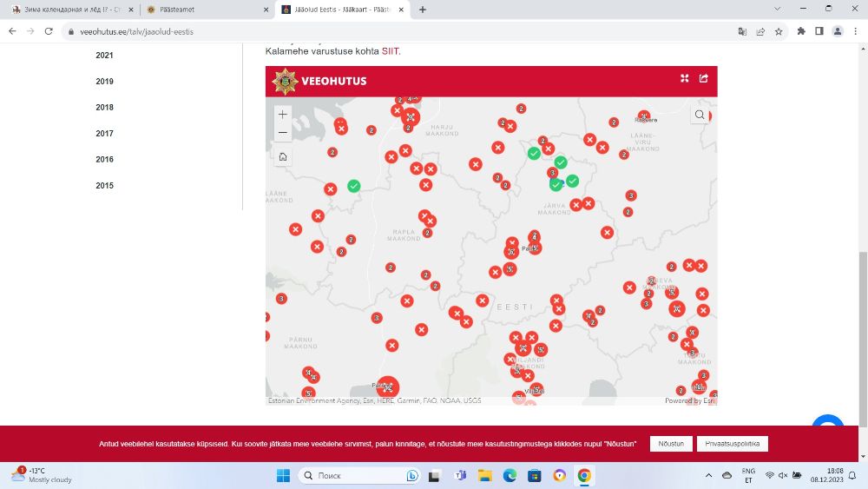Open the map search tool

pyautogui.click(x=700, y=115)
